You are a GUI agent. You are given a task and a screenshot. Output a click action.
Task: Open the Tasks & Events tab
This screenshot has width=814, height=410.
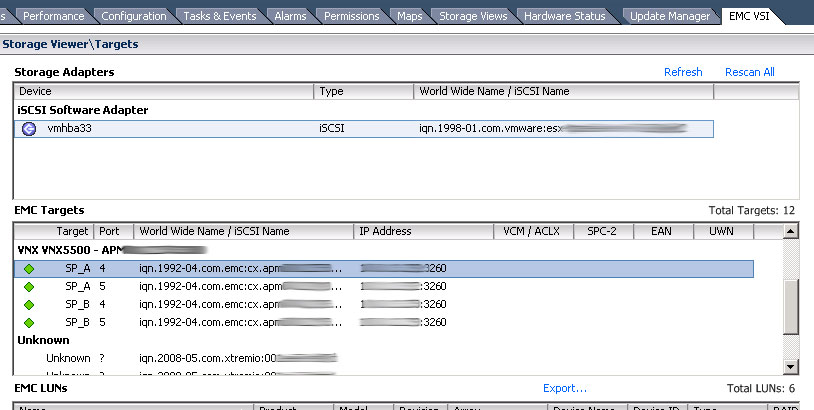(x=220, y=16)
